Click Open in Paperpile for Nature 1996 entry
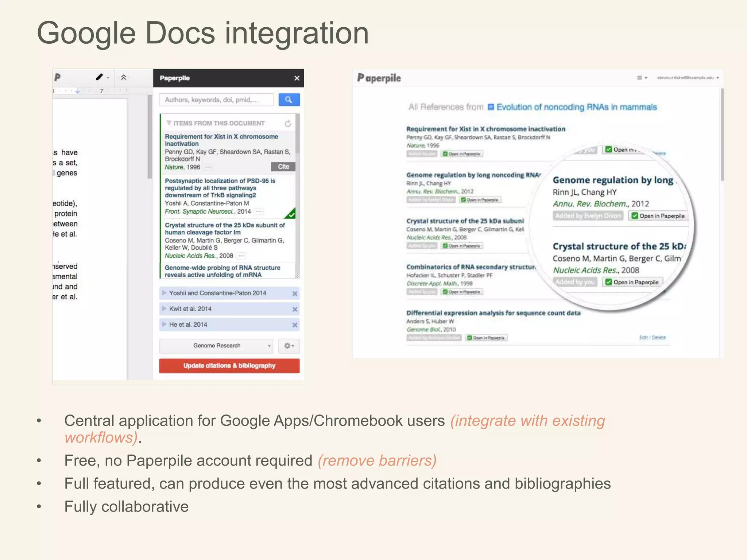This screenshot has width=747, height=560. [462, 154]
